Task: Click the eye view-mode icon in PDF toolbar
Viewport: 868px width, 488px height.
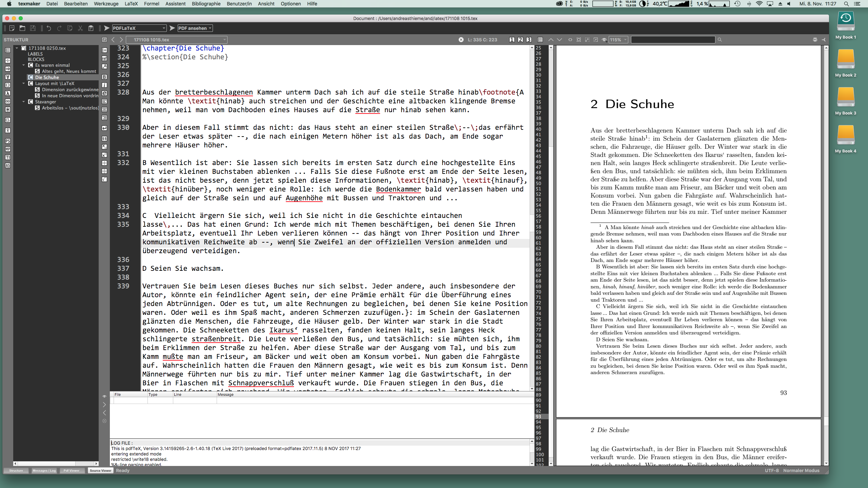Action: click(x=604, y=40)
